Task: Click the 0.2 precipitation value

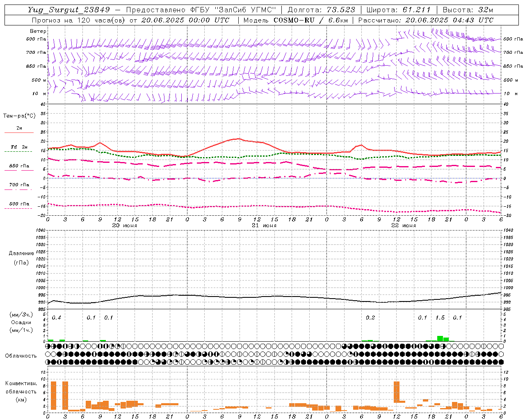Action: coord(370,317)
